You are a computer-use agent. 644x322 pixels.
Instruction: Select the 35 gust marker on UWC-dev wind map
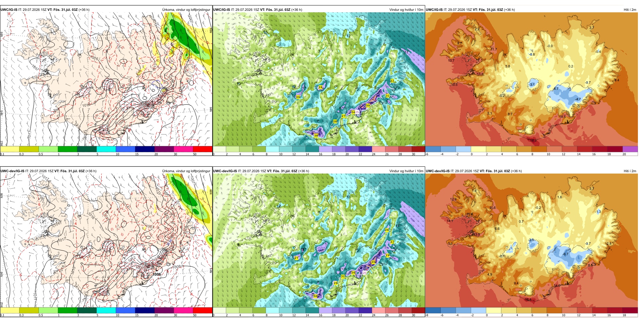coord(373,262)
